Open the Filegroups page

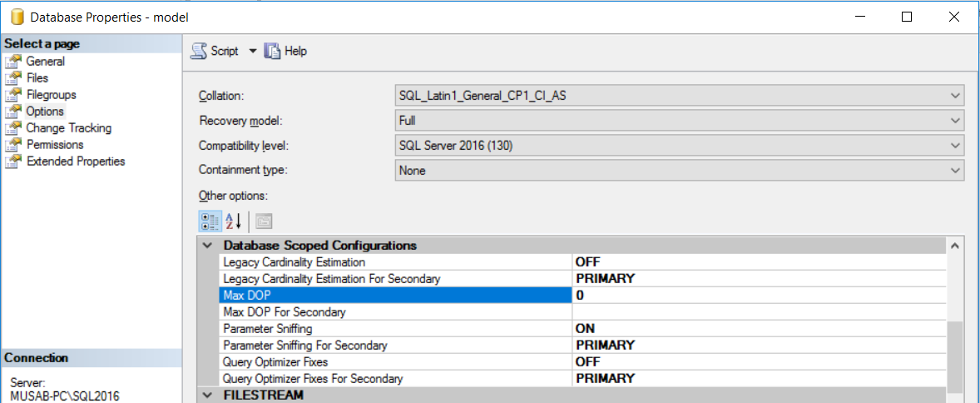[x=52, y=95]
